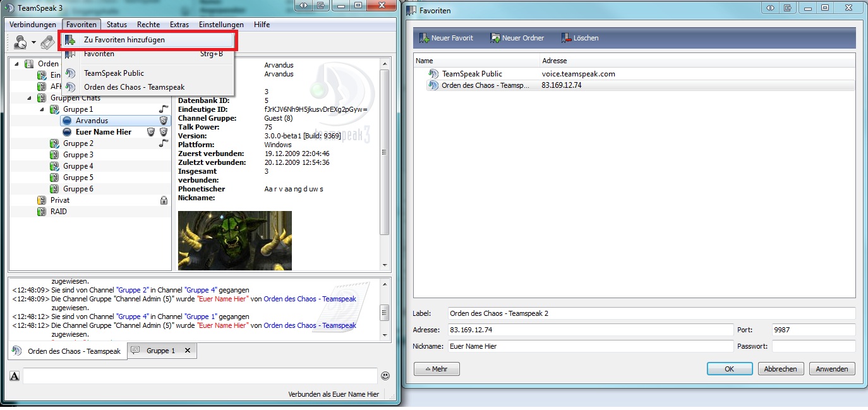
Task: Click the S shield badge on Euer Name Hier
Action: coord(163,132)
